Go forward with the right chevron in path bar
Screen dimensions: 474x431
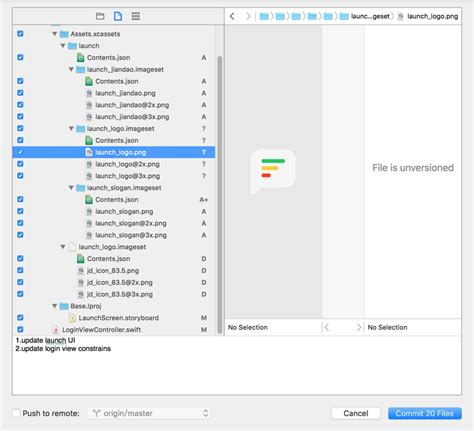(x=248, y=16)
